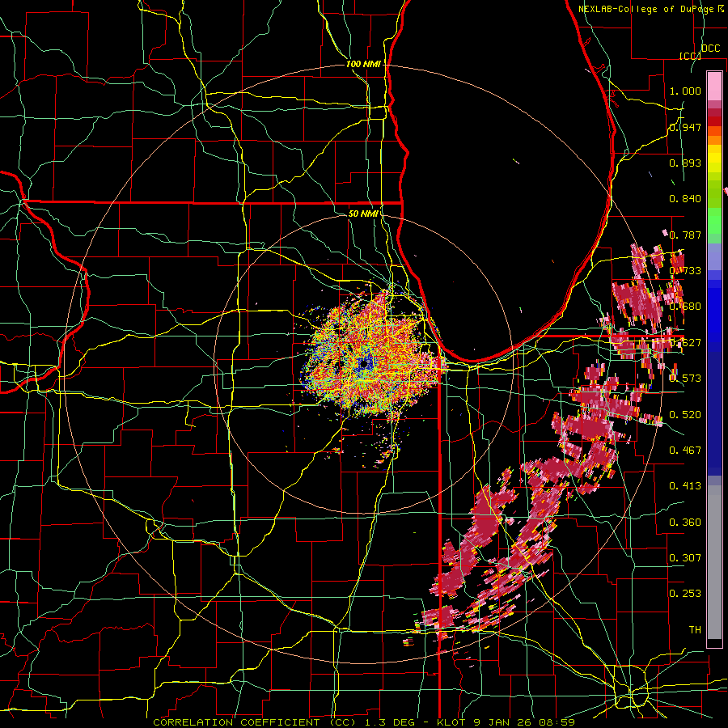Pick the bright green color bar segment
Viewport: 728px width, 728px height.
(714, 221)
